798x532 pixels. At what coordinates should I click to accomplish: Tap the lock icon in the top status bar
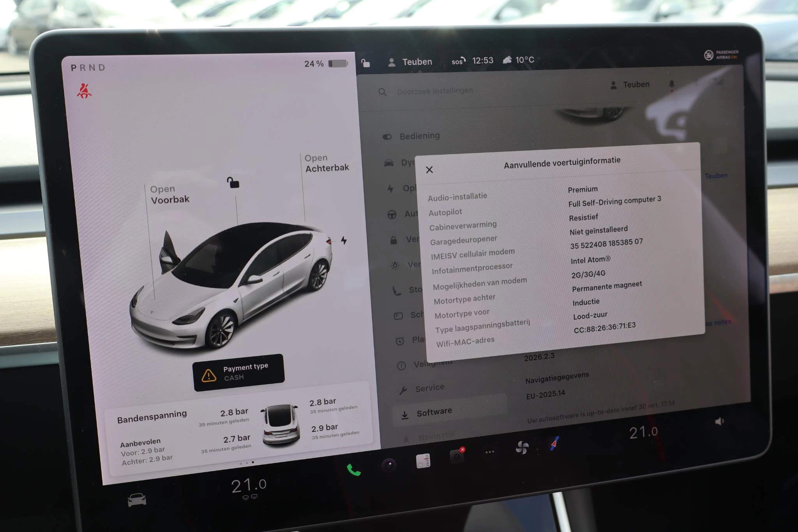coord(365,63)
